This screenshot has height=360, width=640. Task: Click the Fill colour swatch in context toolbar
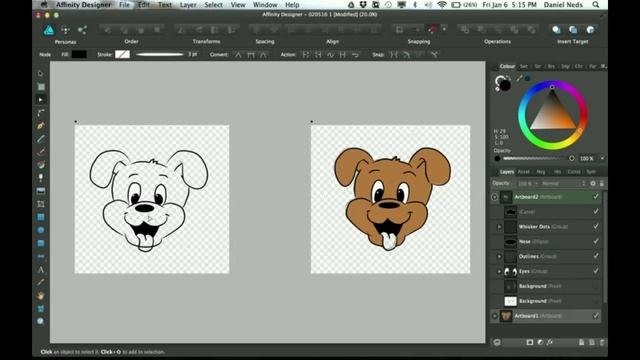pyautogui.click(x=79, y=54)
